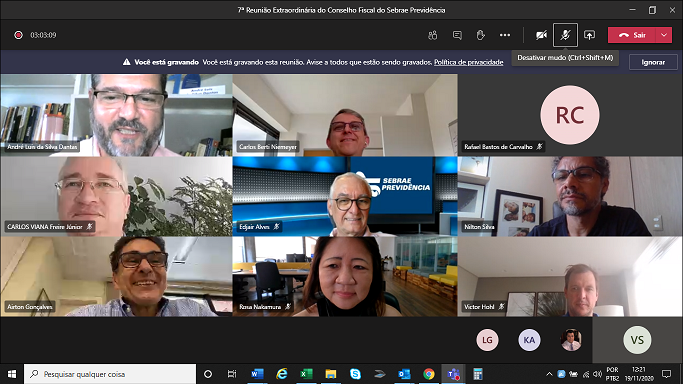The height and width of the screenshot is (384, 683).
Task: Select the RC avatar of Rafael Bastos
Action: coord(569,115)
